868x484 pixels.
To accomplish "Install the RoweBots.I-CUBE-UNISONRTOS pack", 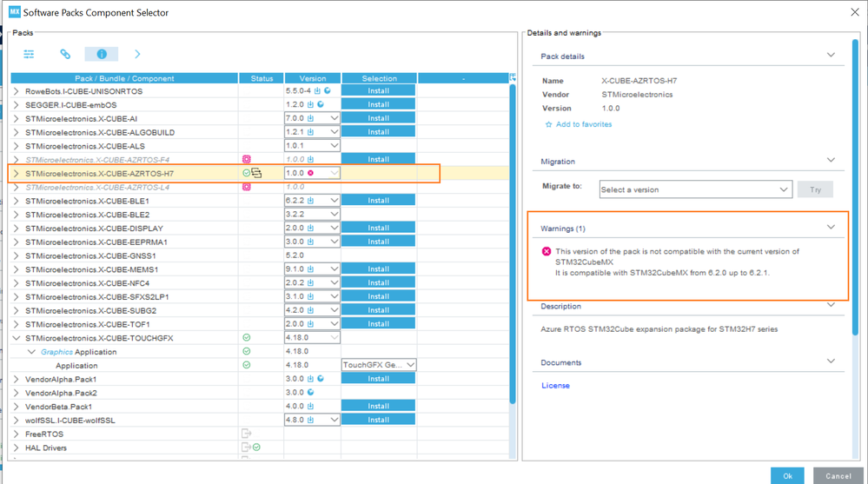I will [x=378, y=91].
